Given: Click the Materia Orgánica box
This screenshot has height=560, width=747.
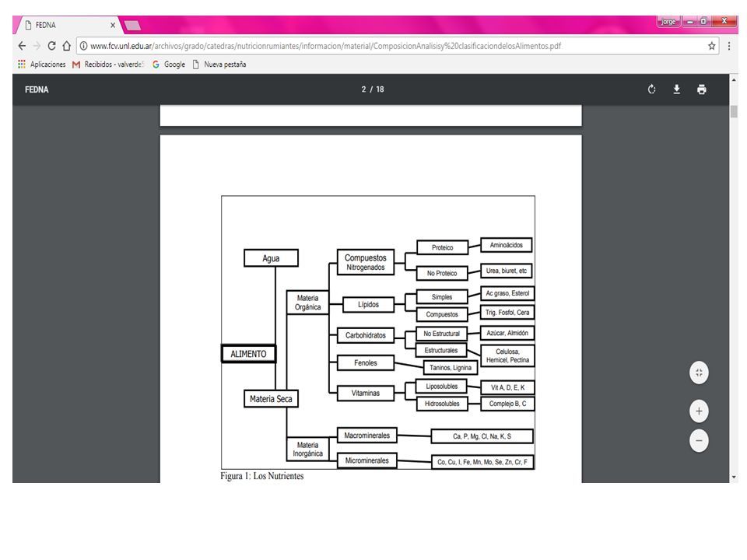Looking at the screenshot, I should click(308, 303).
